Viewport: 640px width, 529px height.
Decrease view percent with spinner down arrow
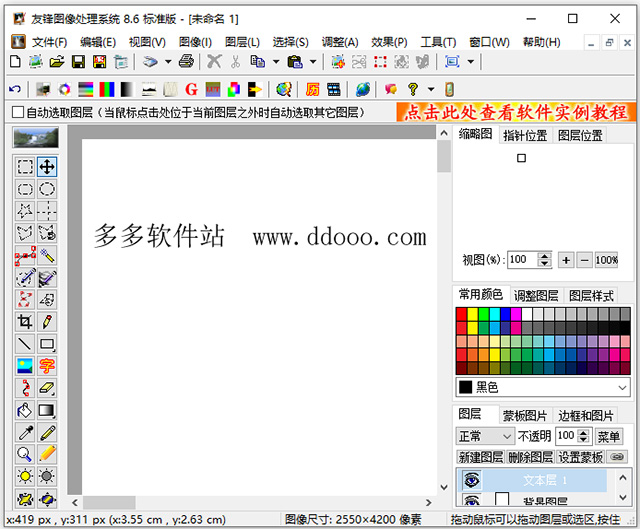click(x=544, y=263)
